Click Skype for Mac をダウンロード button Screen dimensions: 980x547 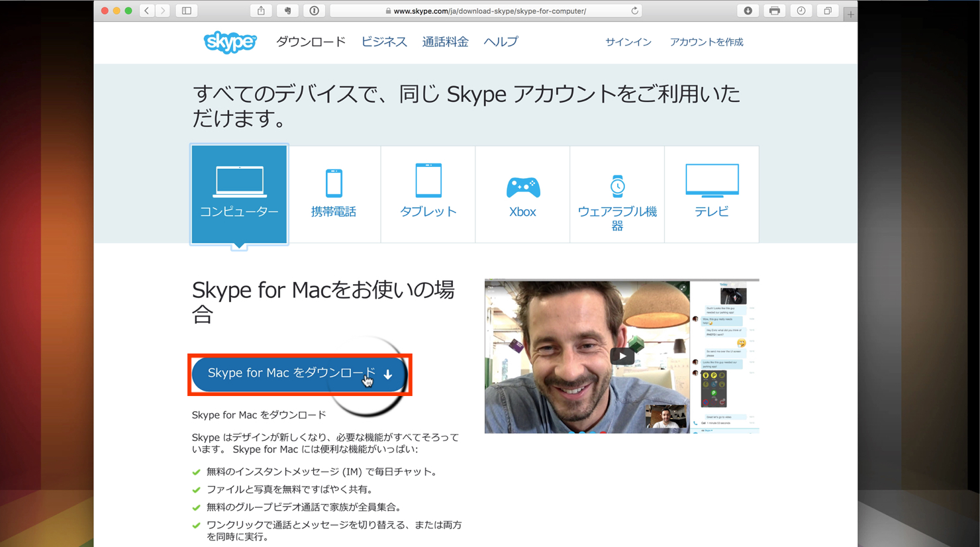click(300, 373)
